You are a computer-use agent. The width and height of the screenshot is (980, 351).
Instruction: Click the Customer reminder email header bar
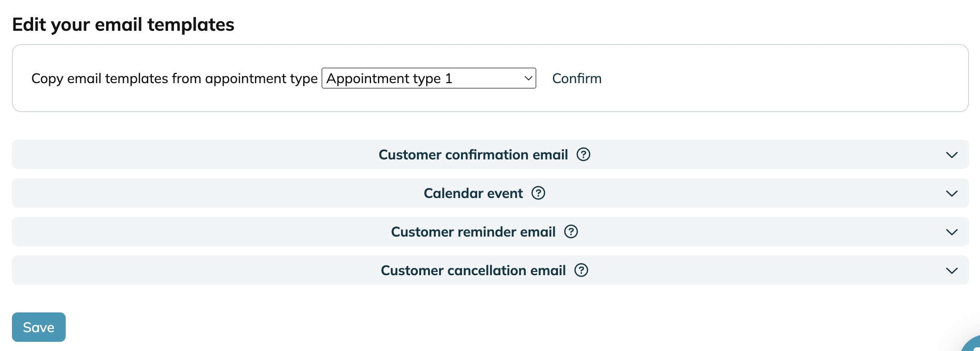(490, 232)
